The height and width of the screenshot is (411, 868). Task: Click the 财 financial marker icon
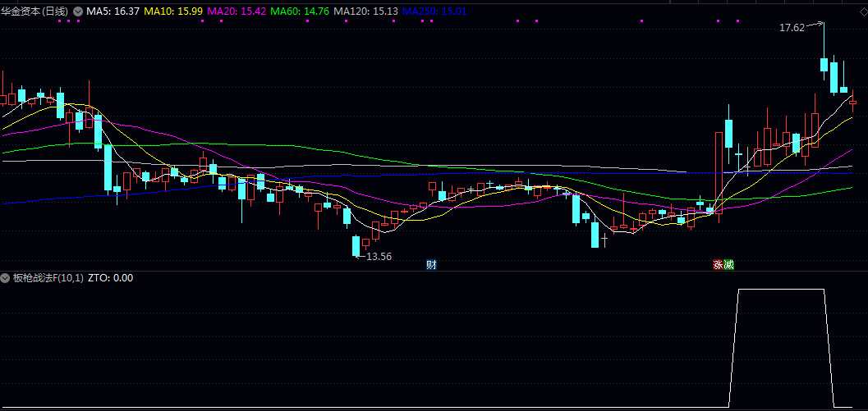pyautogui.click(x=431, y=265)
